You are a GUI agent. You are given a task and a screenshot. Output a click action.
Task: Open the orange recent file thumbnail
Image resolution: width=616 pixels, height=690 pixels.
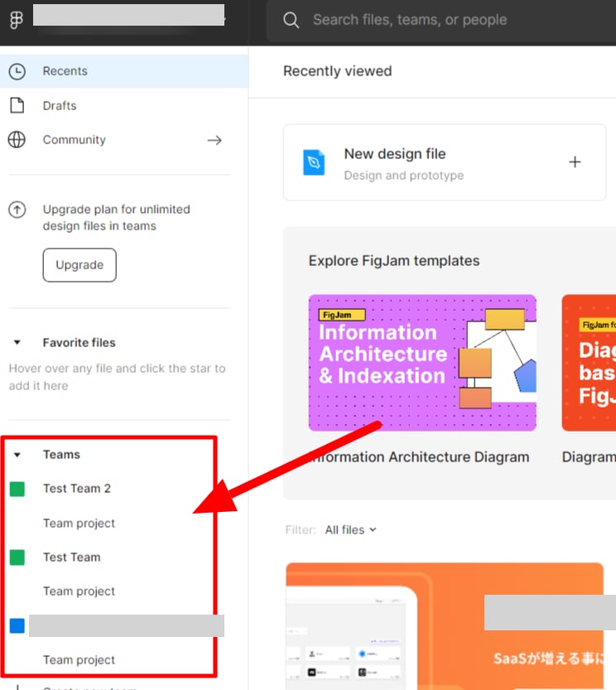tap(445, 626)
